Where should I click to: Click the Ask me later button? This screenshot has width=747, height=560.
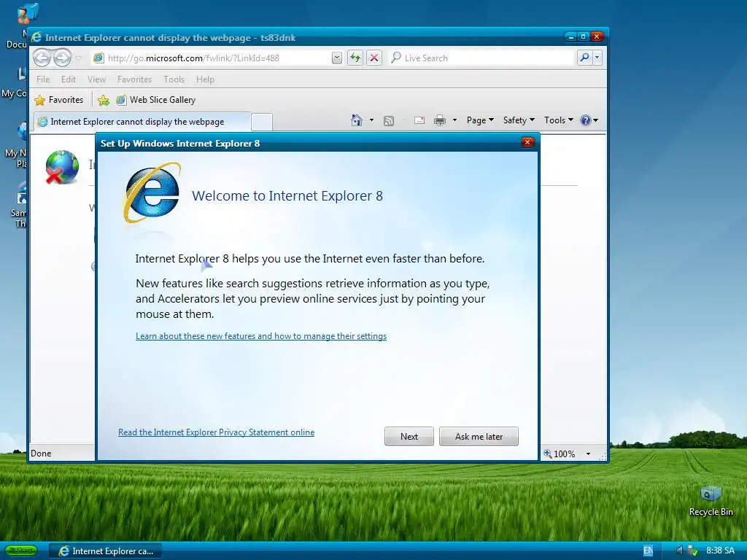[479, 436]
